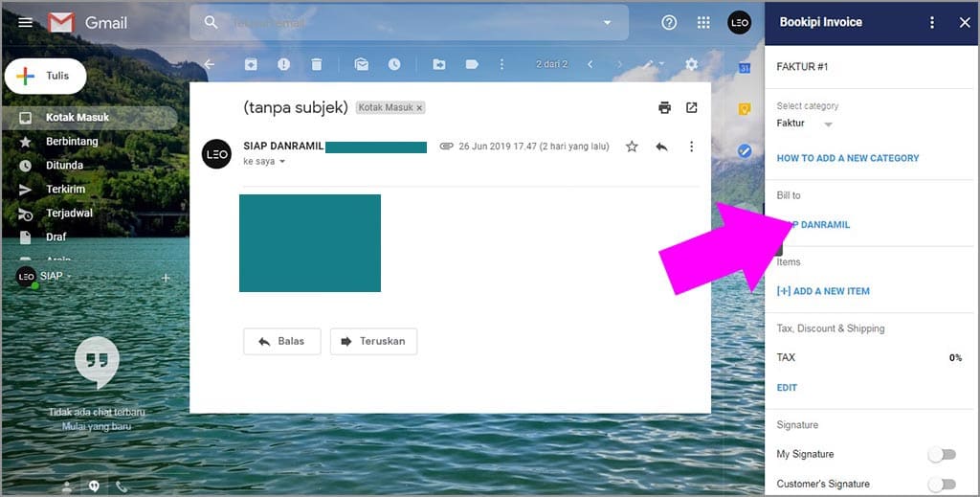
Task: Open Google Calendar side panel icon
Action: point(745,68)
